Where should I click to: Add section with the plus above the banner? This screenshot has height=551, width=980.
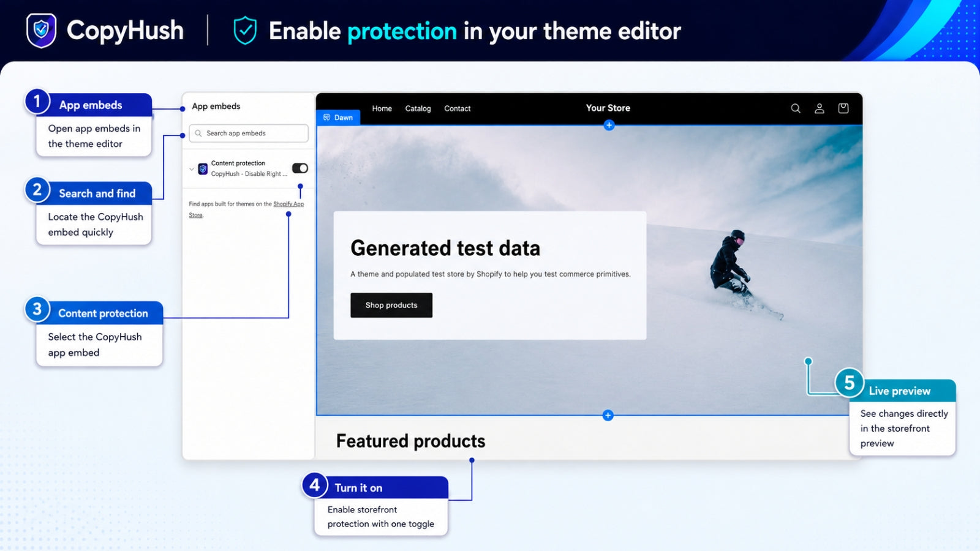coord(609,126)
